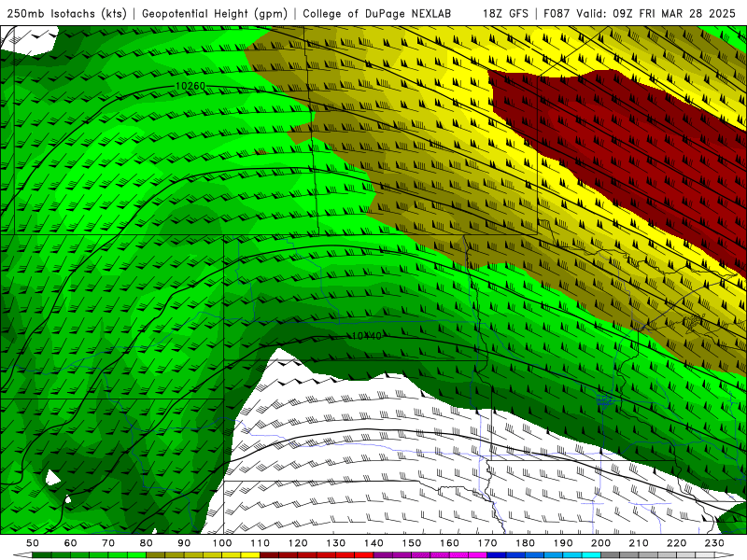Click the 100 label on the color scale

point(222,543)
